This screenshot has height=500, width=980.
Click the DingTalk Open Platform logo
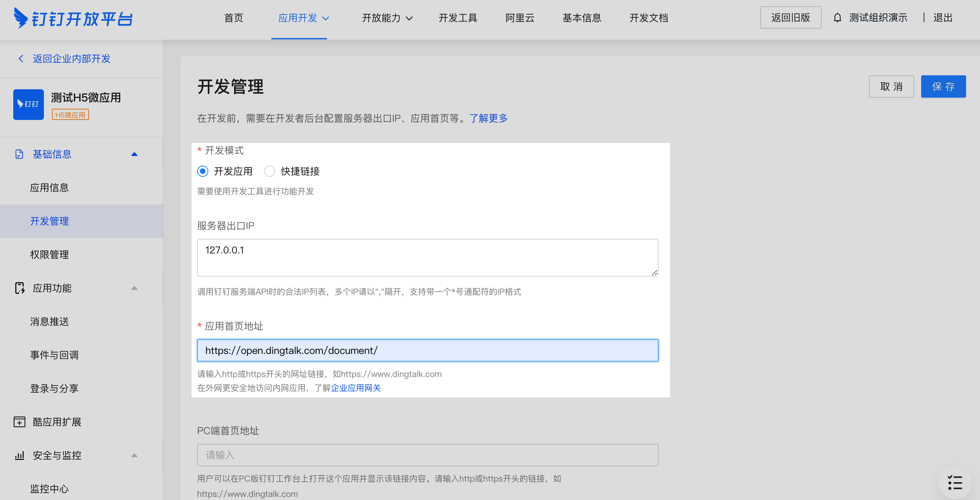(x=73, y=18)
